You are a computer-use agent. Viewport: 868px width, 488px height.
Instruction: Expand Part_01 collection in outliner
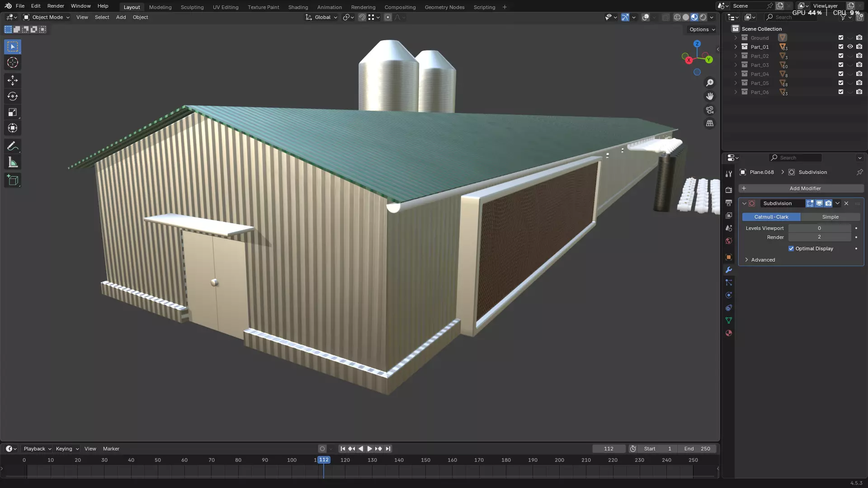click(x=736, y=47)
